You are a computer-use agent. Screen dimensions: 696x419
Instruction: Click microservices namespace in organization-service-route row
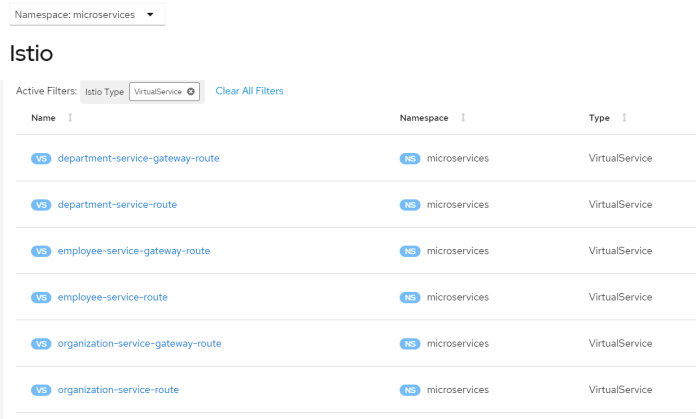458,390
